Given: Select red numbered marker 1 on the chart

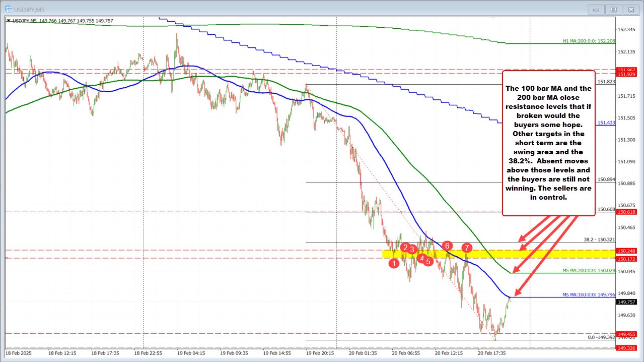Looking at the screenshot, I should [x=394, y=263].
